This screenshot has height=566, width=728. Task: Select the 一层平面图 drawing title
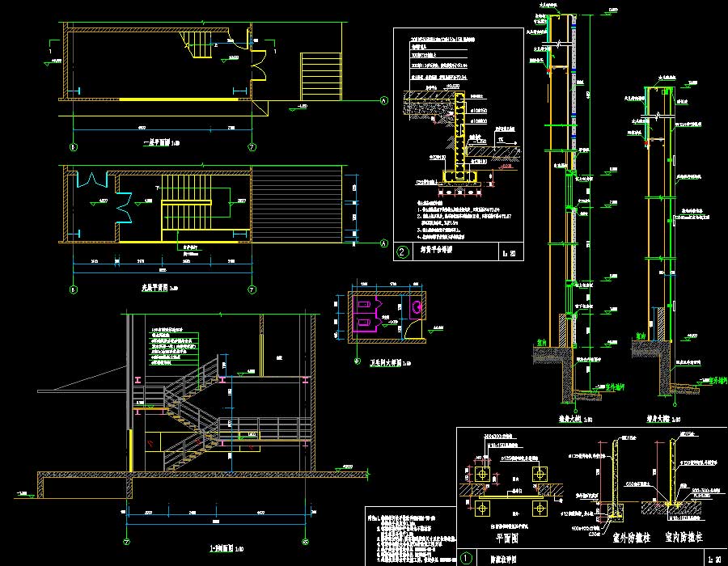pos(158,143)
